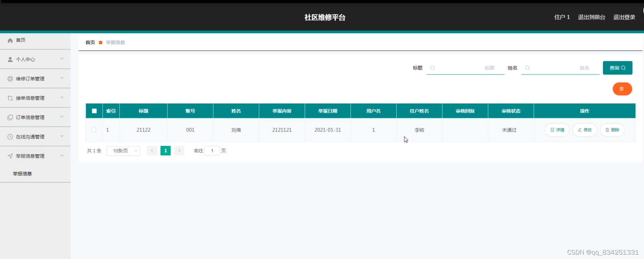
Task: Click the person icon beside 个人中心
Action: pos(10,60)
